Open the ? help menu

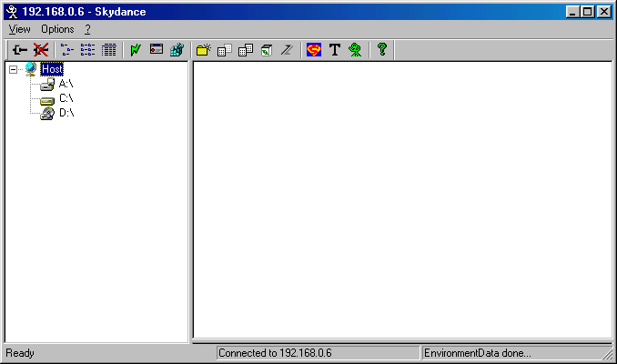pos(88,29)
